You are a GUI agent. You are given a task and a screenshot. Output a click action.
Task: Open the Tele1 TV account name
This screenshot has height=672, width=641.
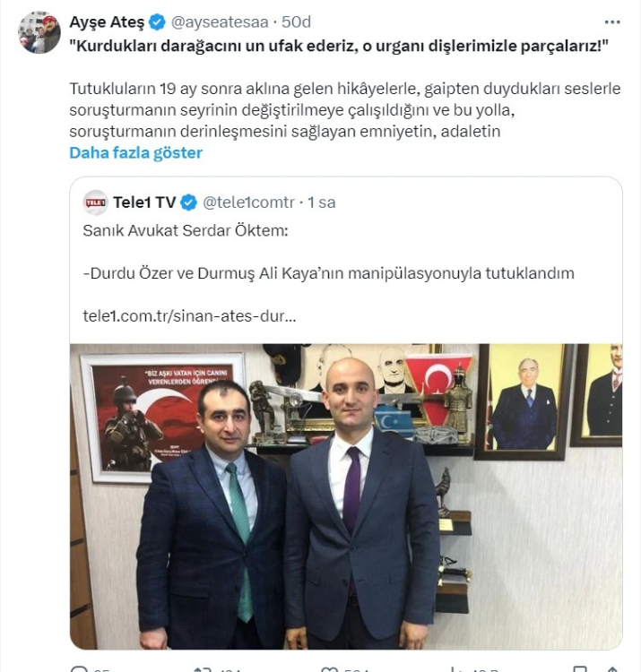pyautogui.click(x=144, y=202)
